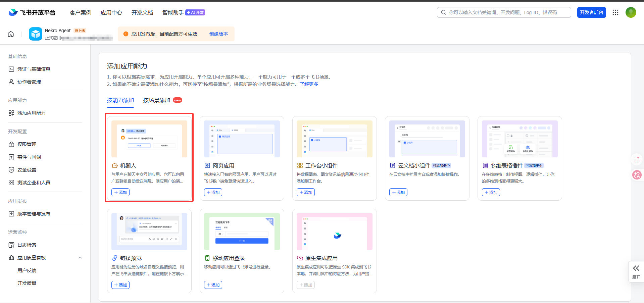This screenshot has width=644, height=303.
Task: Click the 开发者后台 button
Action: (x=591, y=12)
